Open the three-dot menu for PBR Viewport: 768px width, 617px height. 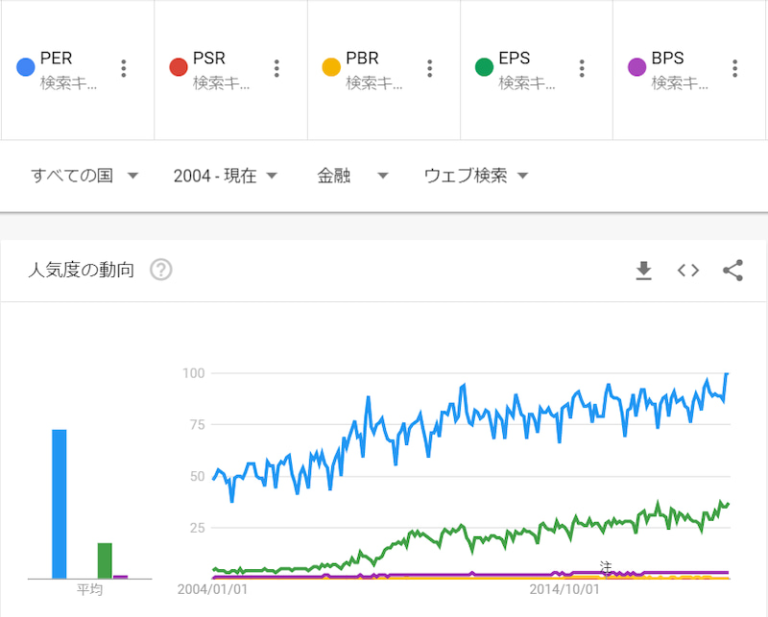[430, 68]
